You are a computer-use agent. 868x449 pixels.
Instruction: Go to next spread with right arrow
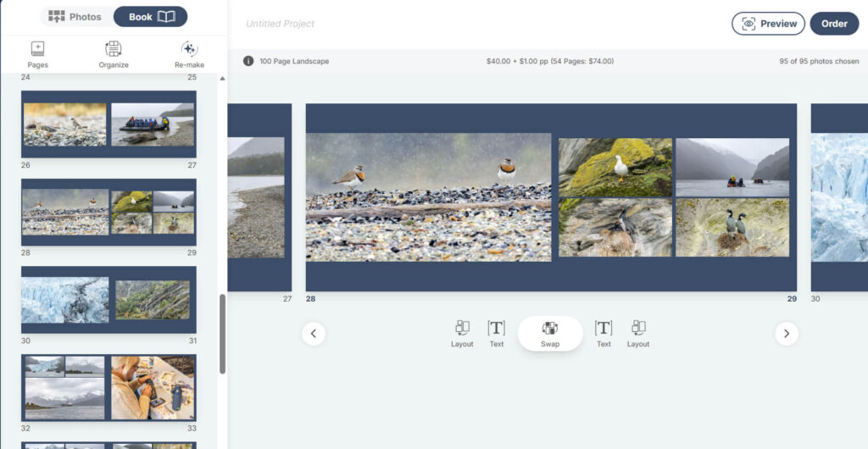pos(787,334)
